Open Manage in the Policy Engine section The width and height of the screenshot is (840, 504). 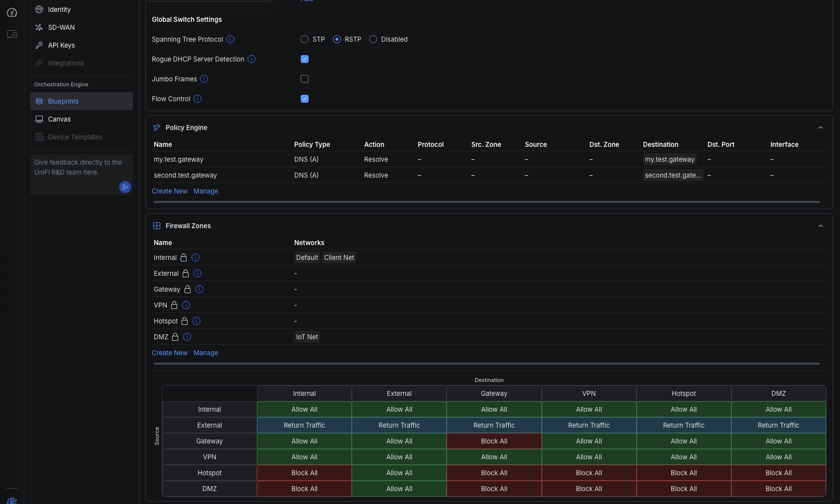tap(205, 191)
